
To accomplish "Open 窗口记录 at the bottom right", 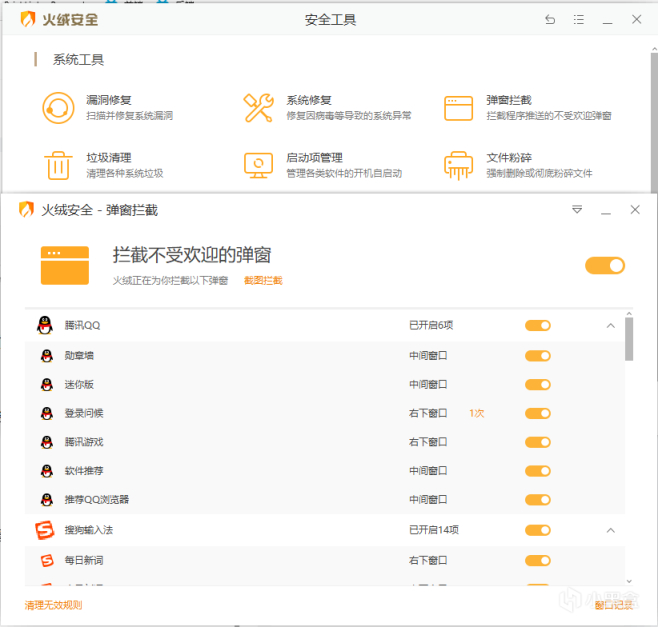I will 614,605.
